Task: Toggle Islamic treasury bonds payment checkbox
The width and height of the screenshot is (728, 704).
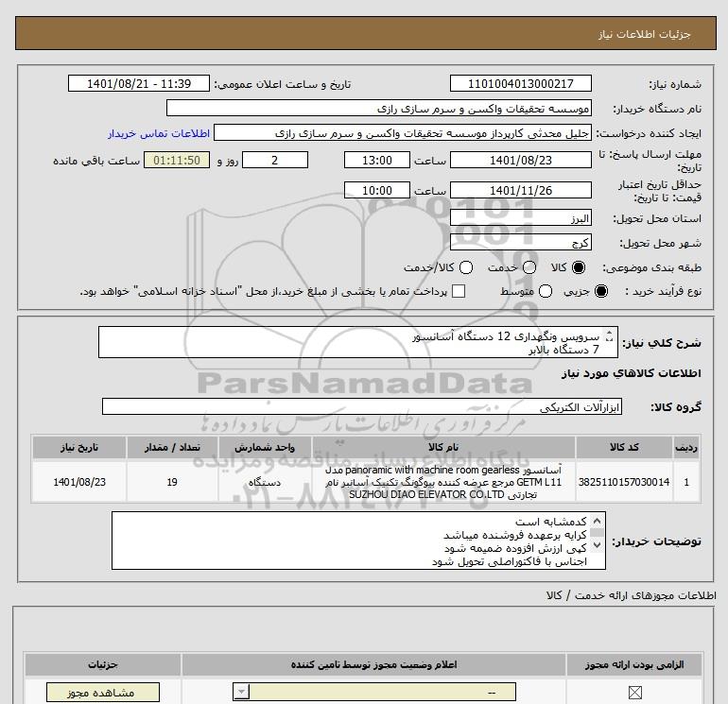Action: click(459, 291)
